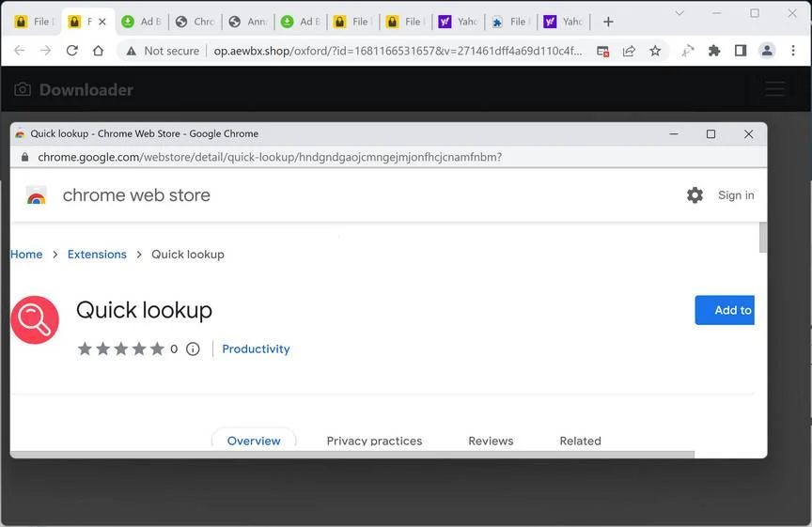The image size is (812, 527).
Task: Share this page via the share icon
Action: coord(629,51)
